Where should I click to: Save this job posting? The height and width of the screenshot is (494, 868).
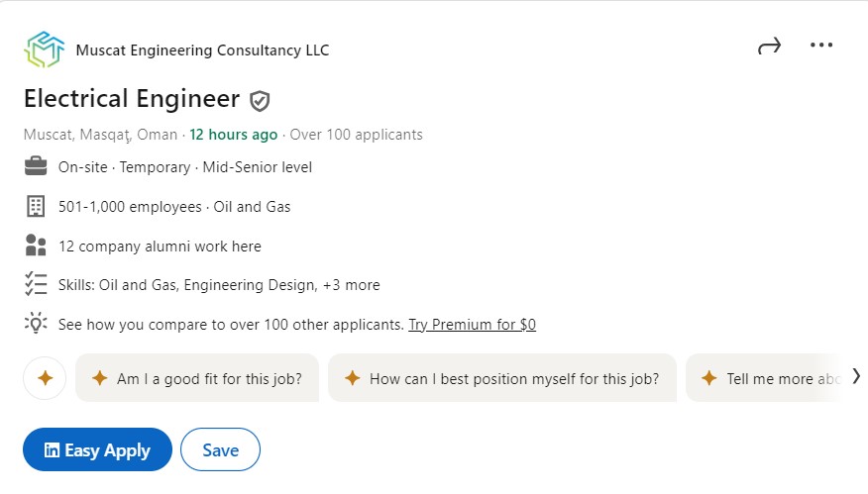pos(220,449)
